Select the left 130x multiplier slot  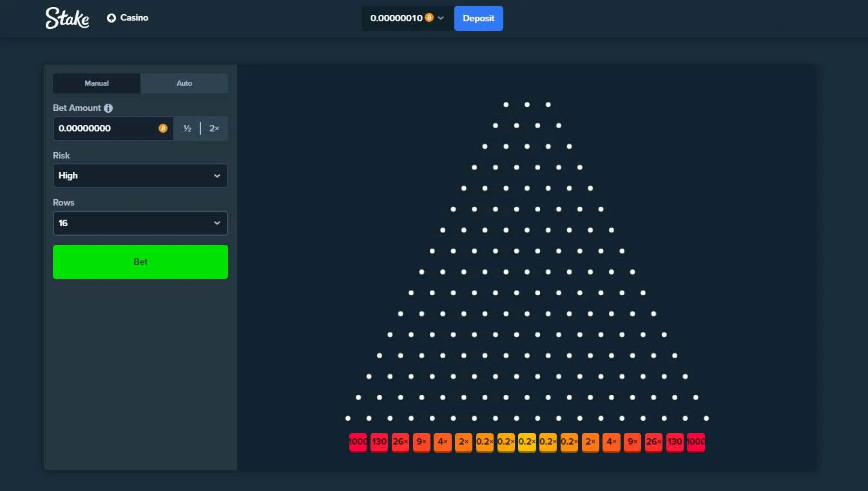click(379, 442)
